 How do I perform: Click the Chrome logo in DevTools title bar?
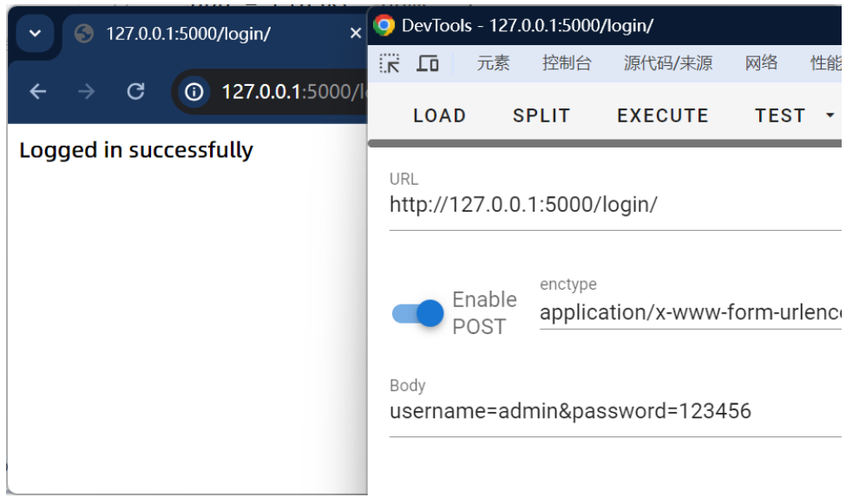tap(384, 25)
